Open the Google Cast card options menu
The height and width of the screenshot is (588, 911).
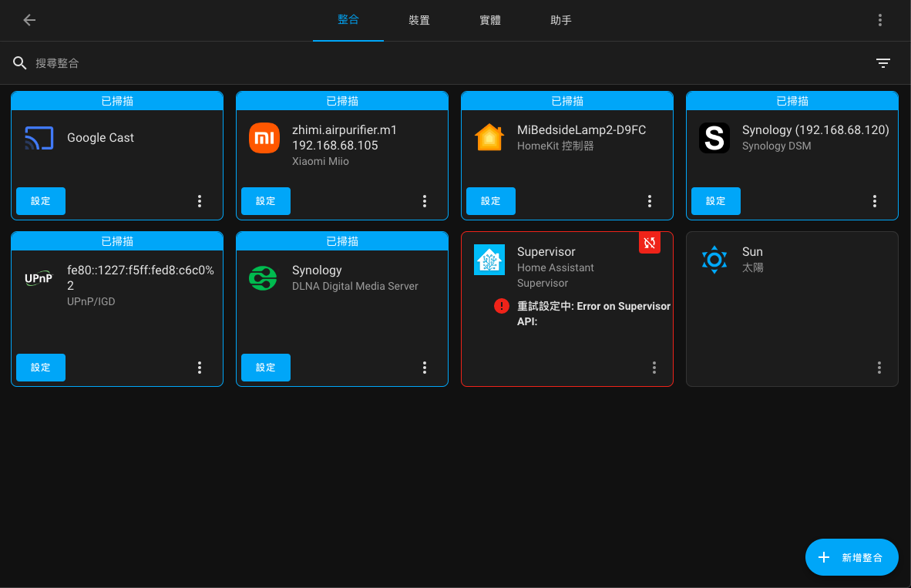pyautogui.click(x=200, y=201)
